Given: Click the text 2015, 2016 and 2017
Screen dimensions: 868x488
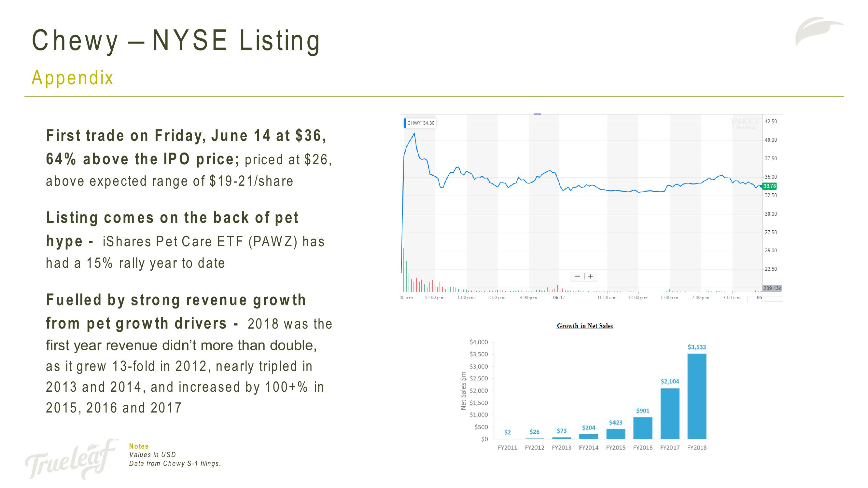Looking at the screenshot, I should click(x=114, y=408).
